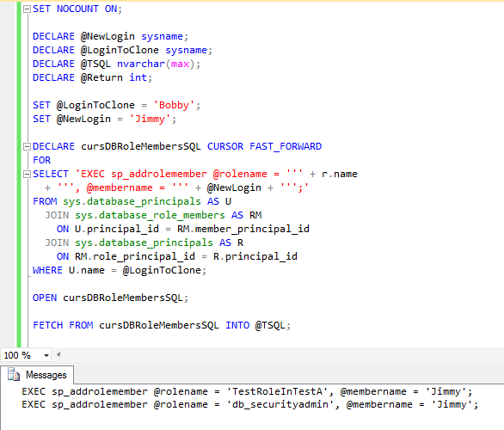Click r.name at the end of SELECT line
504x430 pixels.
340,174
